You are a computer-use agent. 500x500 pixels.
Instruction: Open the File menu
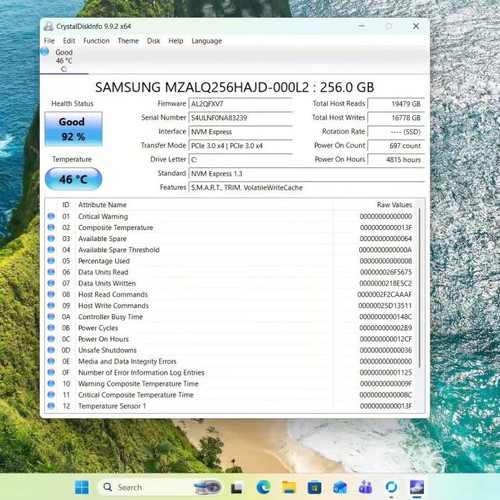pos(49,41)
